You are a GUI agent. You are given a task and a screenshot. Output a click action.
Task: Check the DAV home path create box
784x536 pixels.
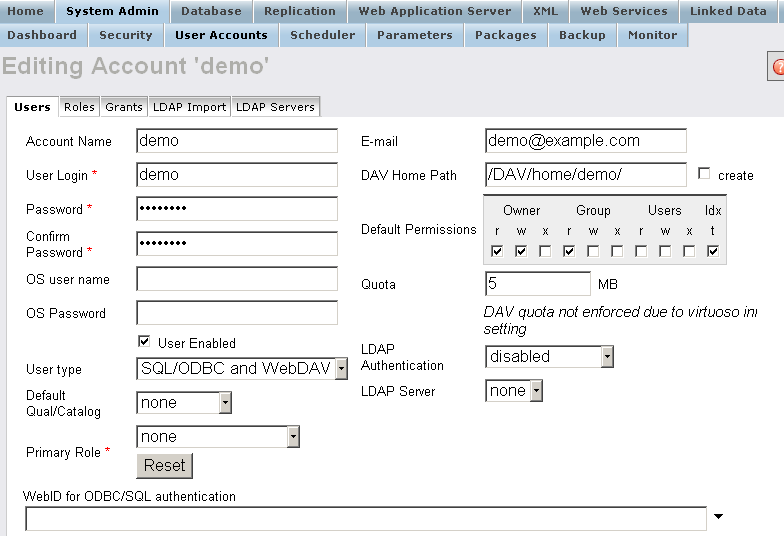pyautogui.click(x=704, y=173)
